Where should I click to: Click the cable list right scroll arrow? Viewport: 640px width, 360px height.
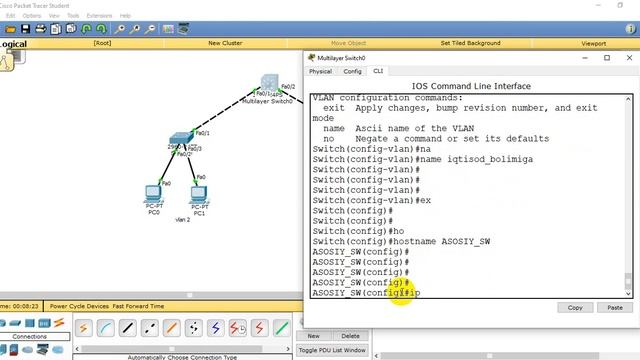pos(288,349)
